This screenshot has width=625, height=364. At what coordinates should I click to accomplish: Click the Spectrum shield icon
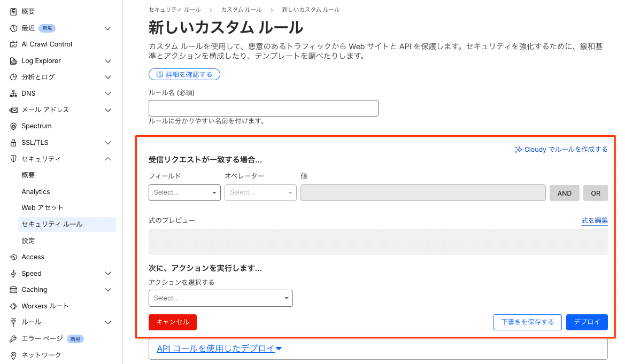coord(13,126)
